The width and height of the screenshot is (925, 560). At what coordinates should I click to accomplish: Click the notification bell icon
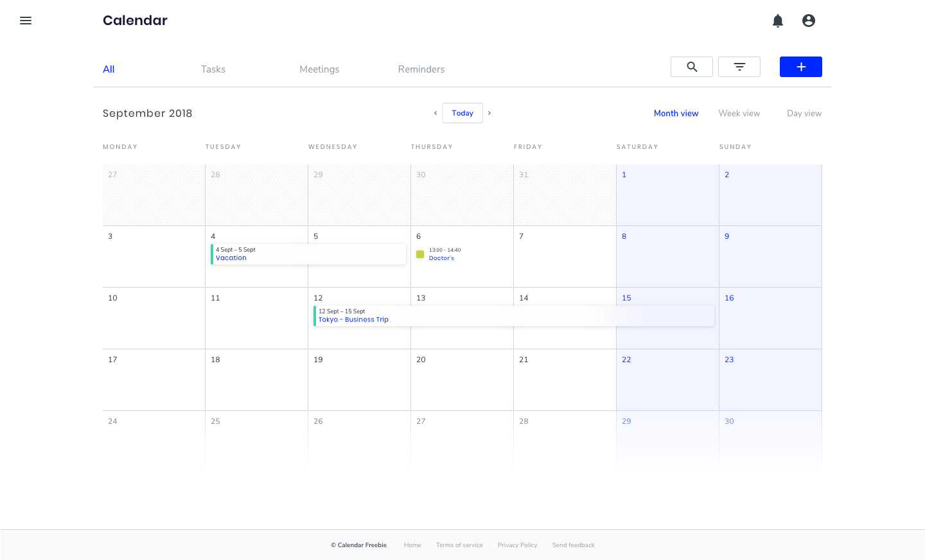point(777,21)
